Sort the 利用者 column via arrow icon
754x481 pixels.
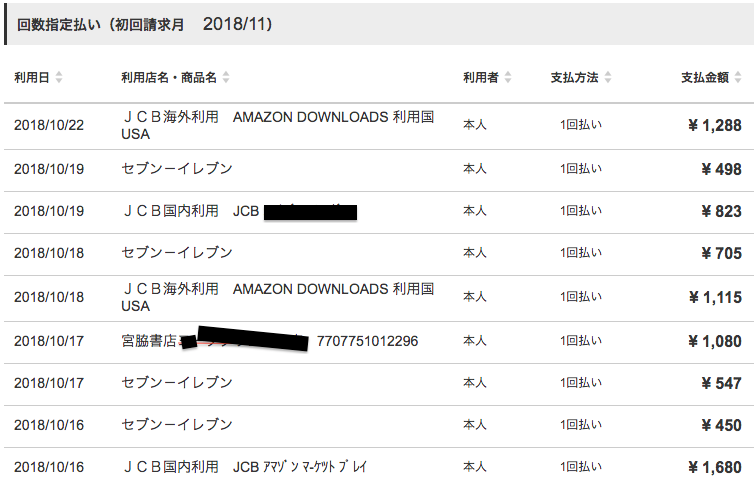click(509, 77)
